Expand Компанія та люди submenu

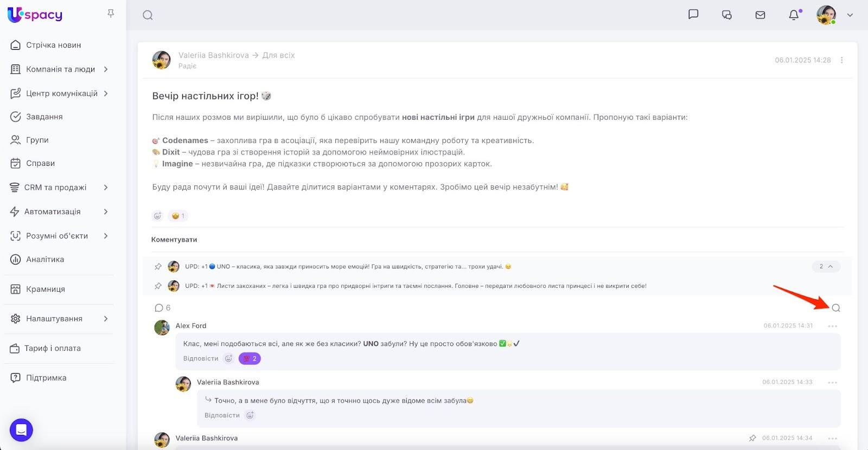coord(106,69)
